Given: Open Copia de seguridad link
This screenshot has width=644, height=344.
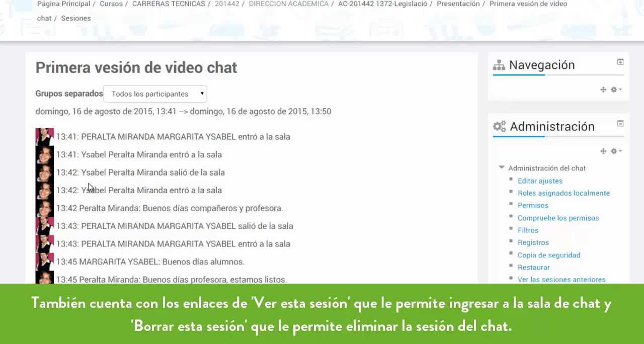Looking at the screenshot, I should 549,255.
